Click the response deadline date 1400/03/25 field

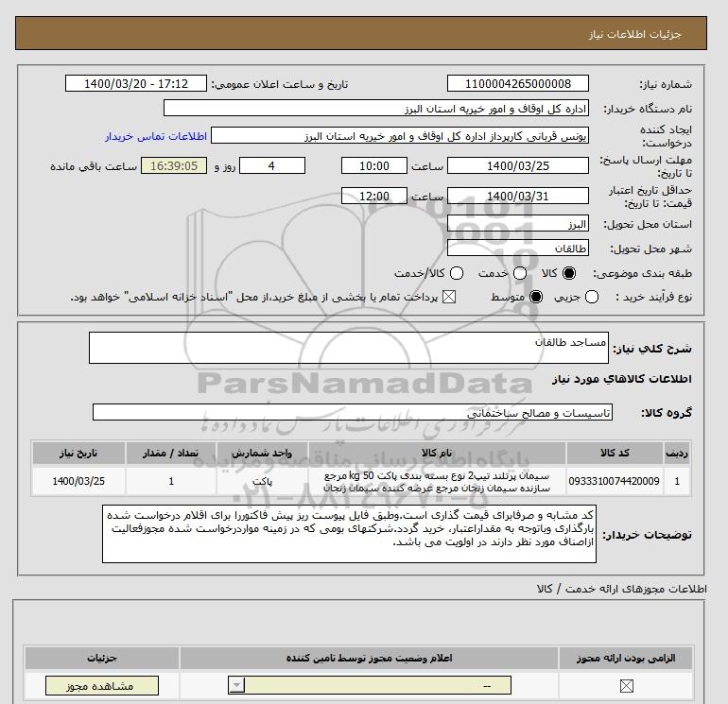(518, 165)
